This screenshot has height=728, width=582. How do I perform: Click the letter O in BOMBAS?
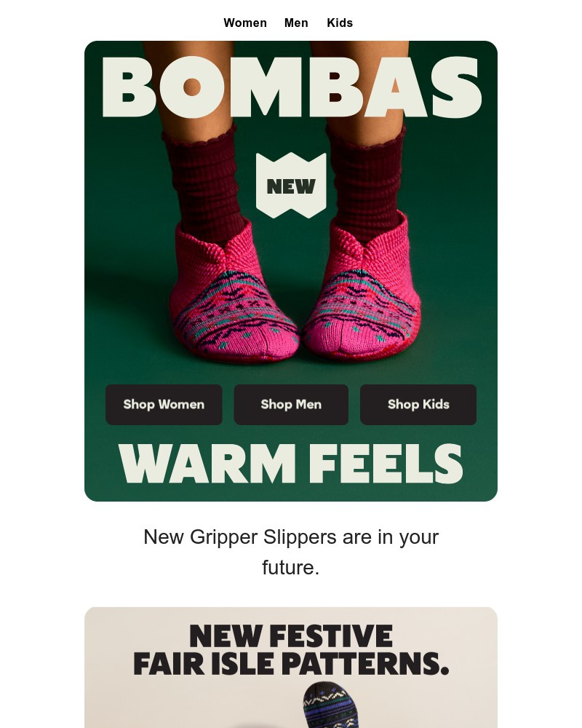pos(191,88)
